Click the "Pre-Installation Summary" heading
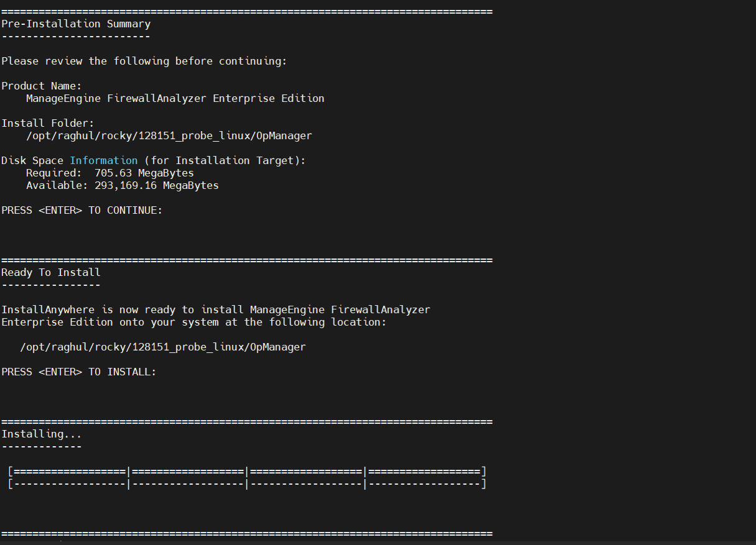 point(76,24)
